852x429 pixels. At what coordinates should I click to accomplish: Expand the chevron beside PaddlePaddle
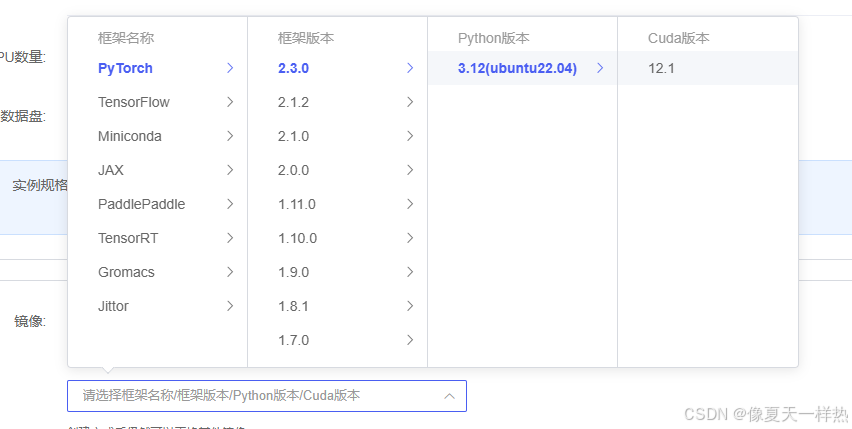point(230,204)
